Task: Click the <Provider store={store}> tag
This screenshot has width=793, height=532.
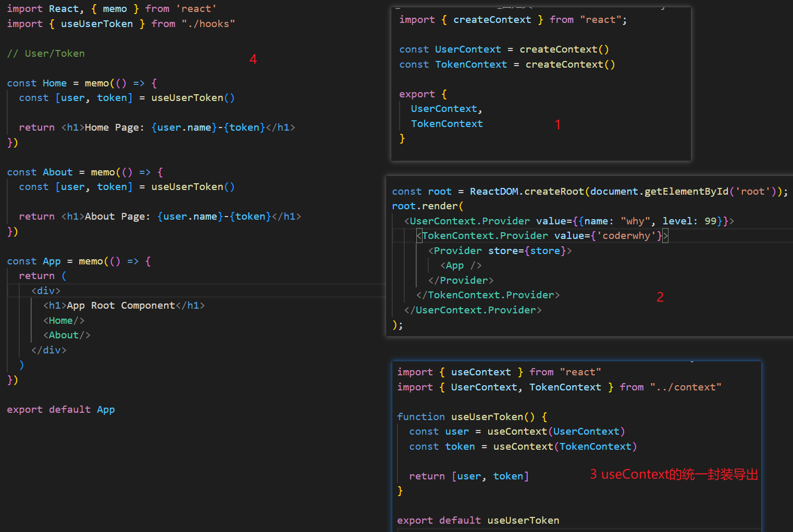Action: 500,251
